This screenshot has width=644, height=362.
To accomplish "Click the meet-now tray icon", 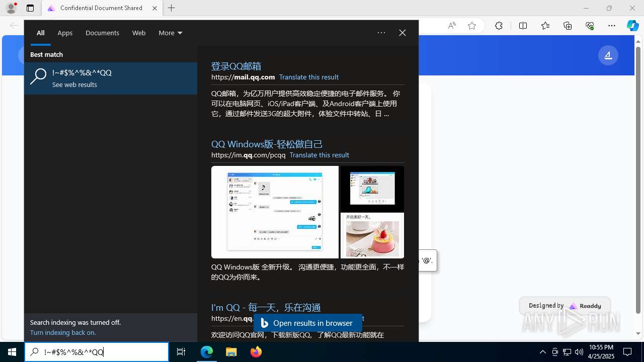I will [555, 352].
